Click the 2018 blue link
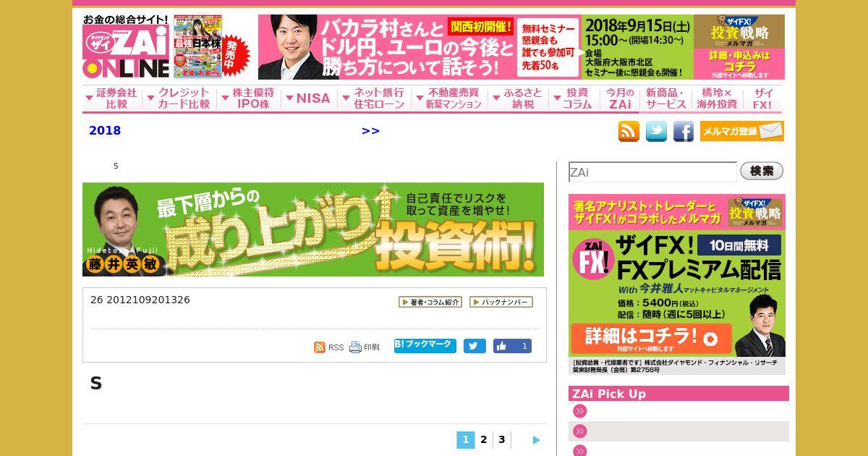Image resolution: width=868 pixels, height=456 pixels. [x=105, y=131]
